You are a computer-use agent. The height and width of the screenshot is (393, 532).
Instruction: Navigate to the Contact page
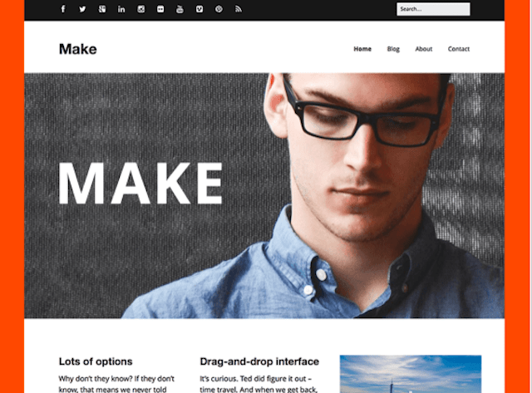459,49
